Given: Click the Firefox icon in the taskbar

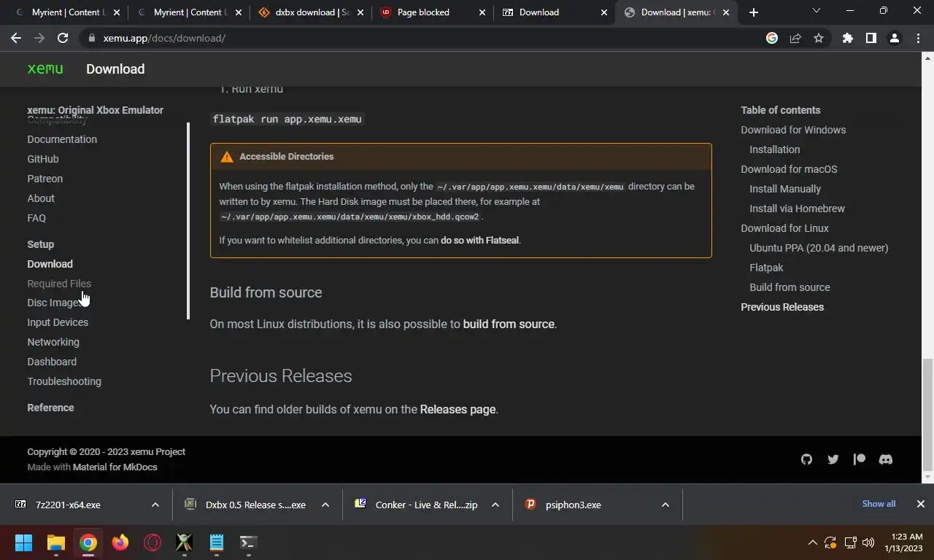Looking at the screenshot, I should click(x=120, y=542).
